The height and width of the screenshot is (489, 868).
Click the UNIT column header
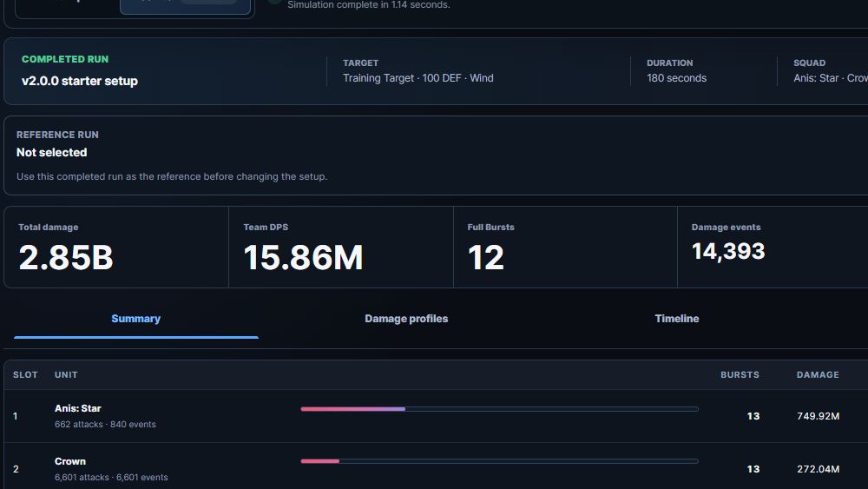coord(66,375)
